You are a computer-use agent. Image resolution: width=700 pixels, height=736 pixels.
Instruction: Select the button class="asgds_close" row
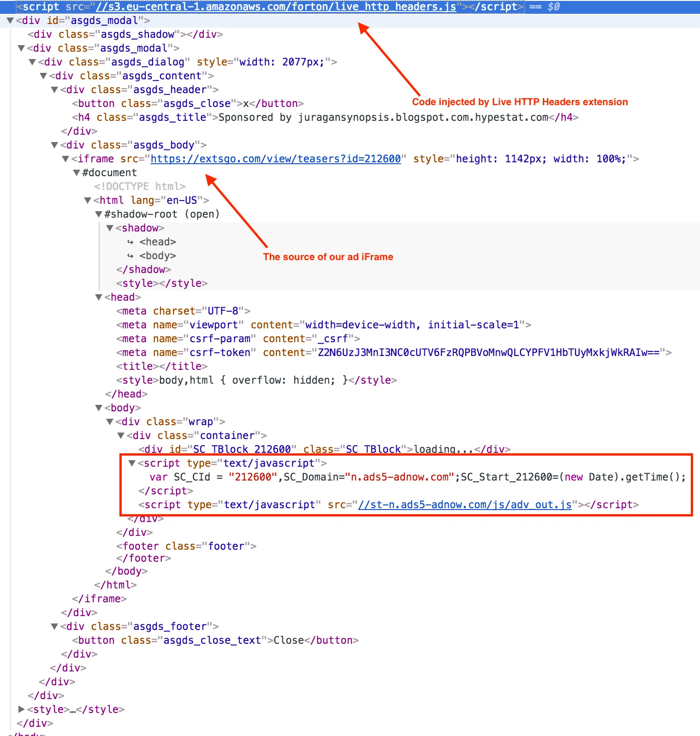[x=188, y=104]
